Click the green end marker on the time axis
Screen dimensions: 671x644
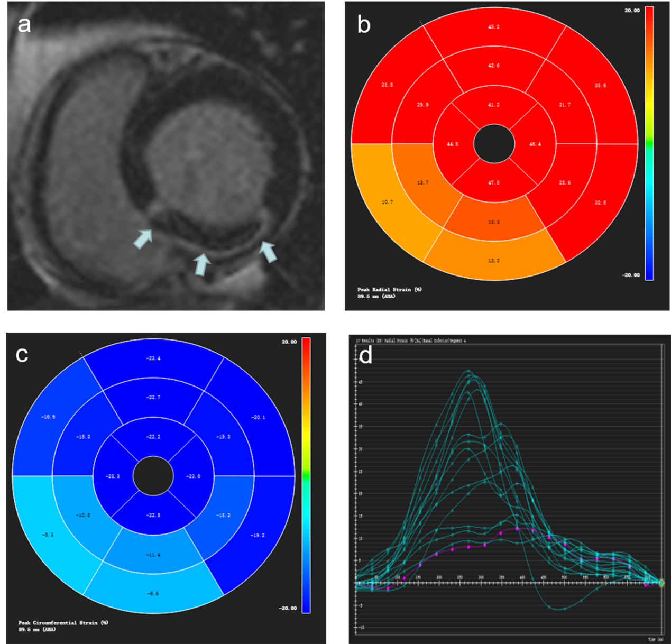(661, 583)
